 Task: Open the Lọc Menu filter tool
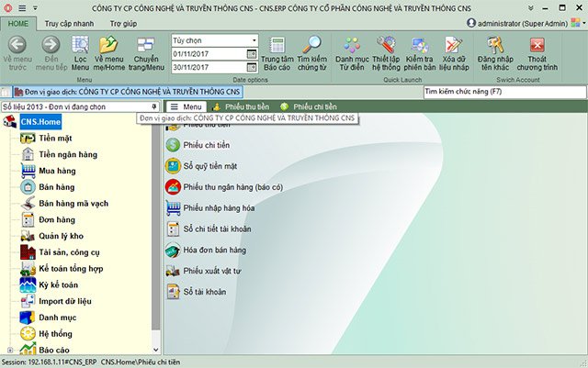tap(80, 52)
